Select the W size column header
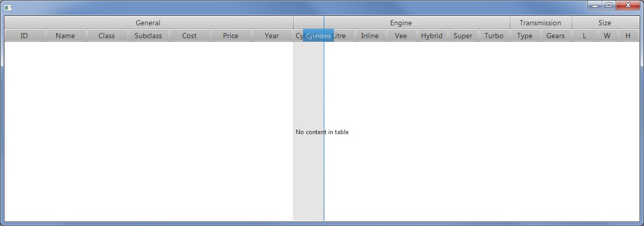Screen dimensions: 644x226 pyautogui.click(x=607, y=36)
